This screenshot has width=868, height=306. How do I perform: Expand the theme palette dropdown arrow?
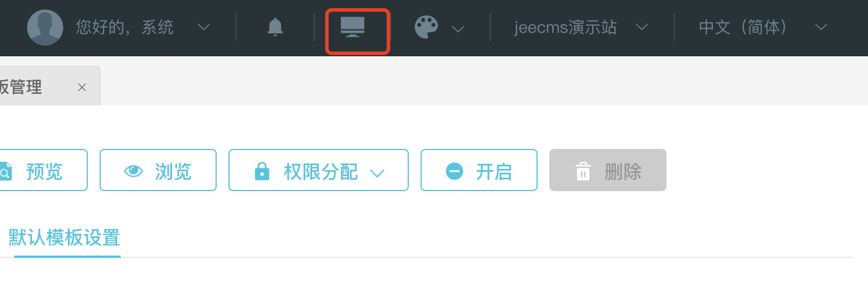tap(458, 29)
